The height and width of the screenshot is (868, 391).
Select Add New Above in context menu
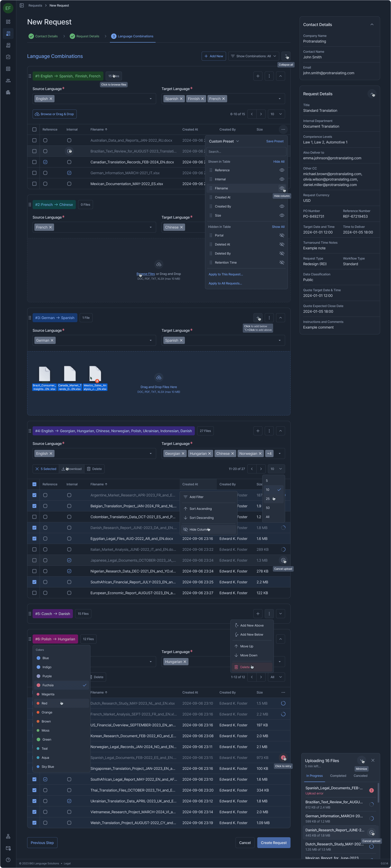[252, 625]
